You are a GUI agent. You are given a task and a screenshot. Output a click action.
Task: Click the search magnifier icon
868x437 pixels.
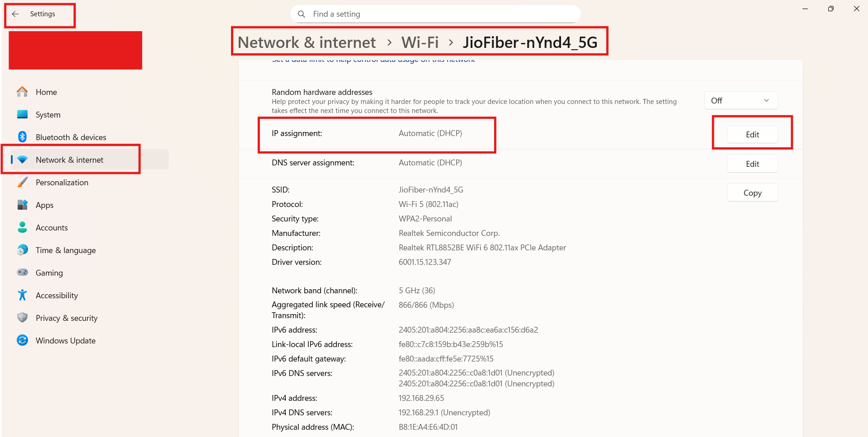click(x=302, y=14)
